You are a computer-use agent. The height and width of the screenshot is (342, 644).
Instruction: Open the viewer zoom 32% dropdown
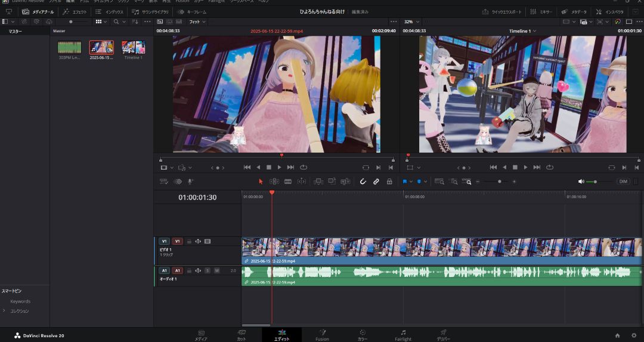(x=411, y=21)
